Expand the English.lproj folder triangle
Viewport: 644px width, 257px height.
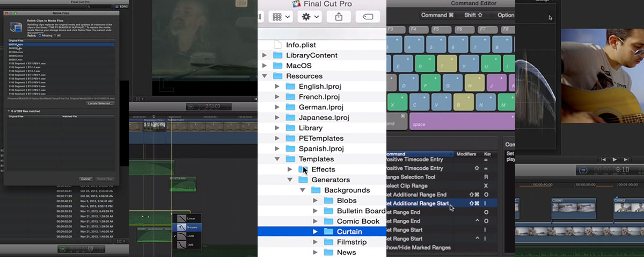[x=277, y=87]
